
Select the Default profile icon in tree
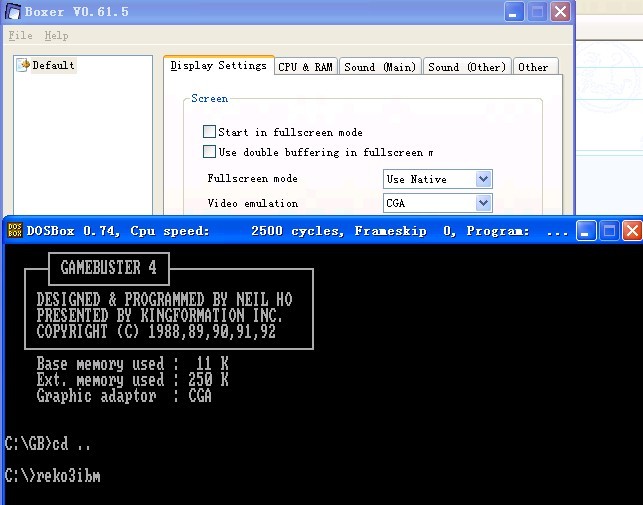click(24, 66)
